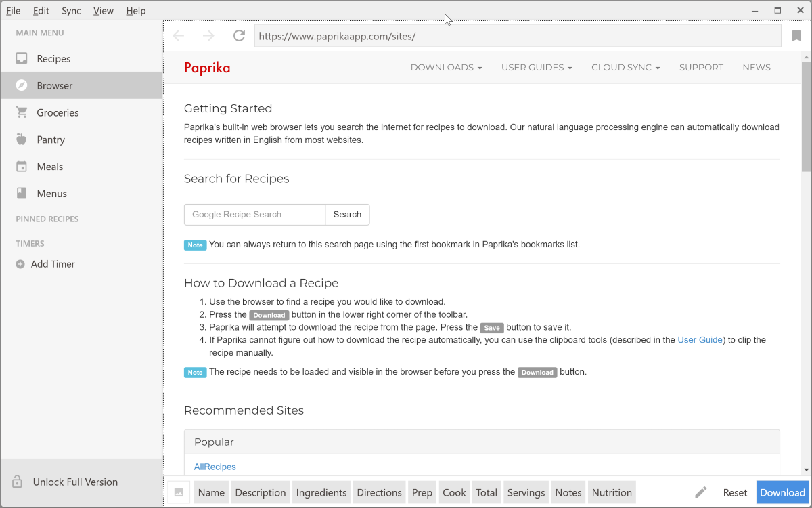The width and height of the screenshot is (812, 508).
Task: Click the Total clip button
Action: [487, 492]
